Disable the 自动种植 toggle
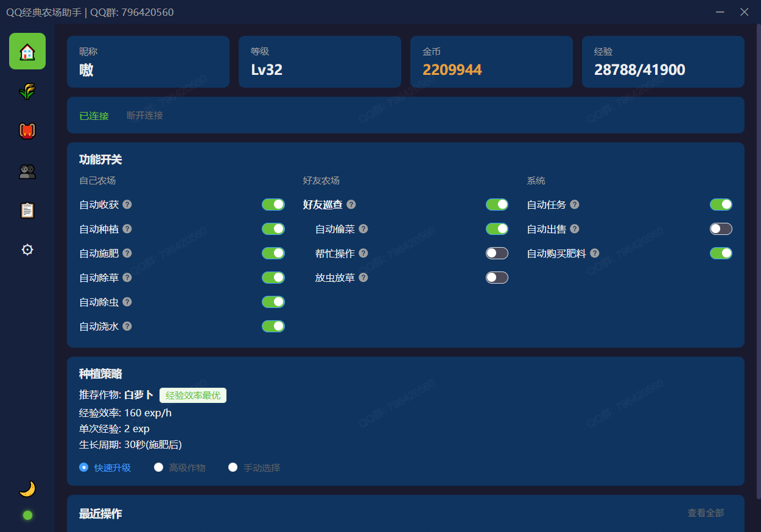This screenshot has width=761, height=532. (273, 229)
